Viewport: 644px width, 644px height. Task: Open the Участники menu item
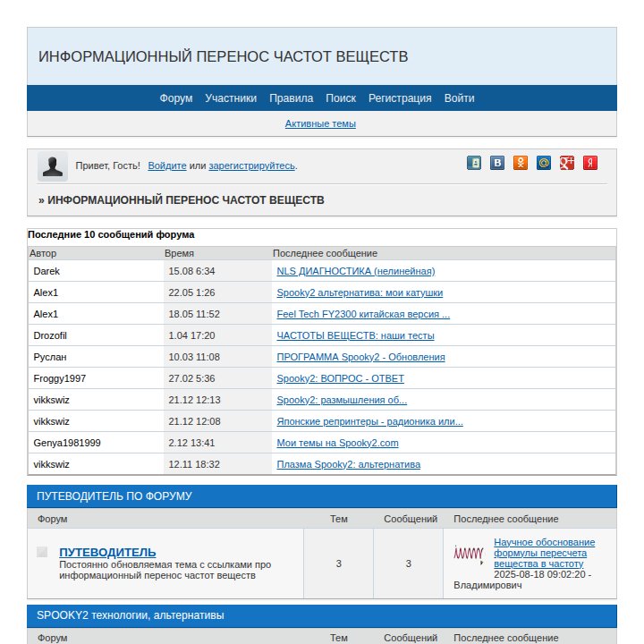231,98
